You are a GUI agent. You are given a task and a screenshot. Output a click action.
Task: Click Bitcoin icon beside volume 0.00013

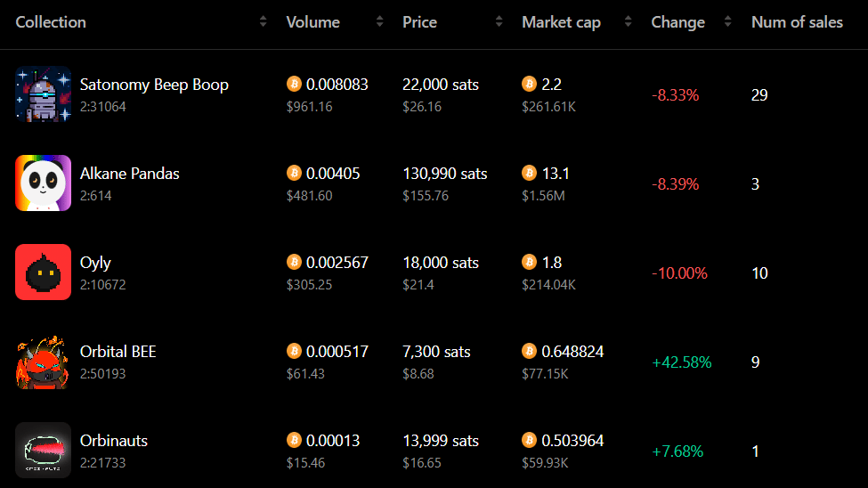[x=294, y=441]
